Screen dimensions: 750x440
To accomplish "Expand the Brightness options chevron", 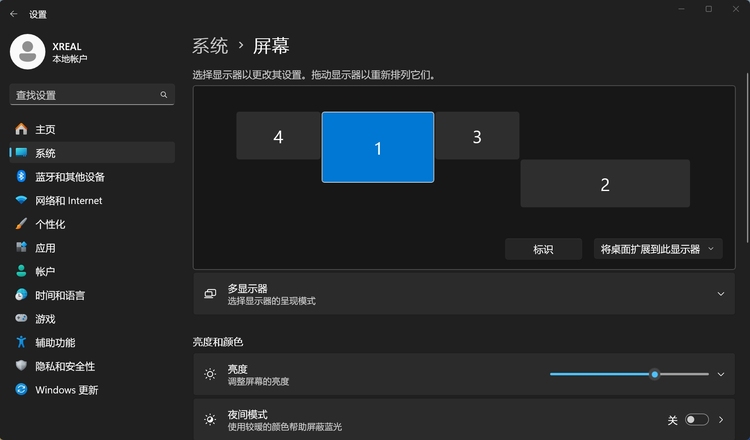I will tap(720, 374).
